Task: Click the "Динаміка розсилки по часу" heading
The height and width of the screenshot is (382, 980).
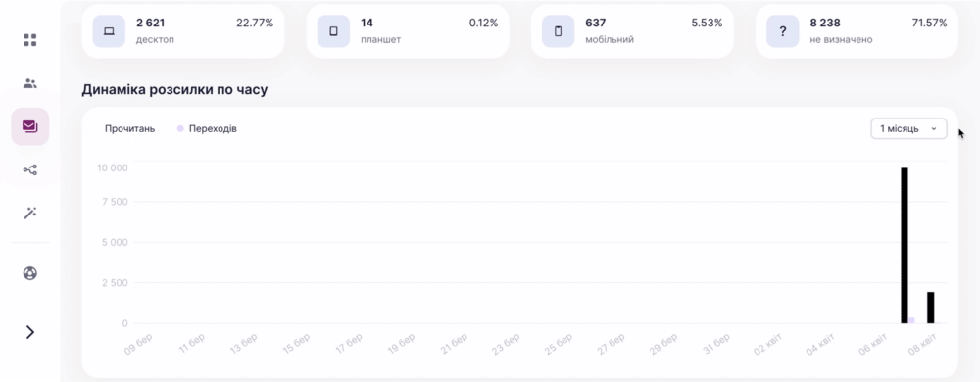Action: click(174, 90)
